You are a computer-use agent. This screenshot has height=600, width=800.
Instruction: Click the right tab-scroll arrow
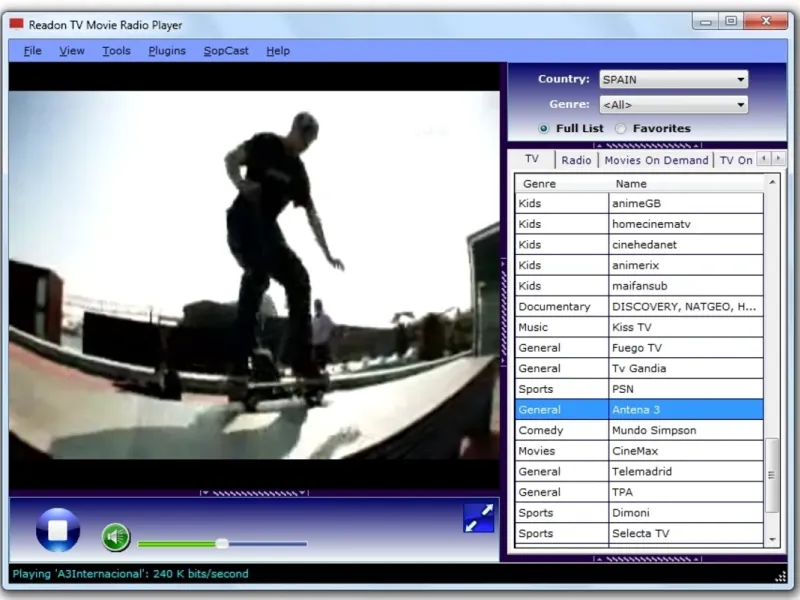click(x=779, y=158)
